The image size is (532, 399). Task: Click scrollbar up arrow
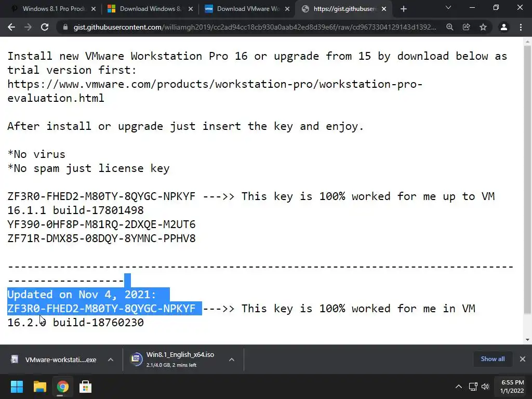click(x=527, y=42)
